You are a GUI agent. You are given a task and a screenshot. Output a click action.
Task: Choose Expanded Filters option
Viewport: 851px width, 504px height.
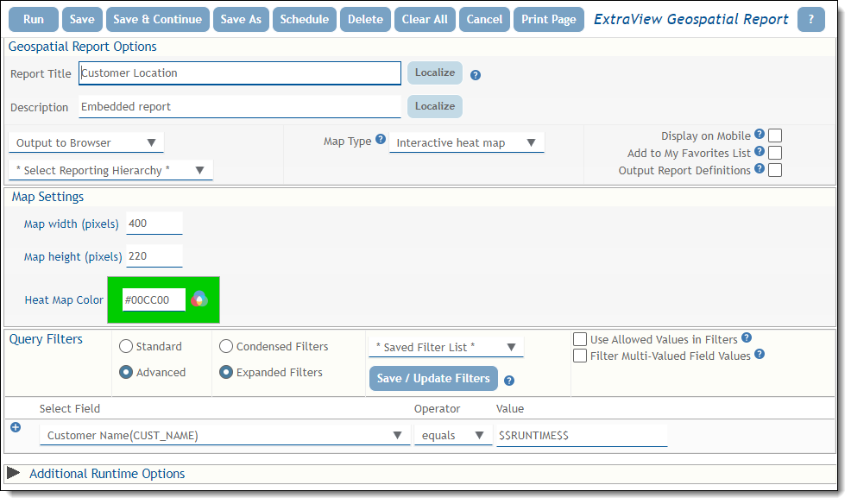[226, 372]
